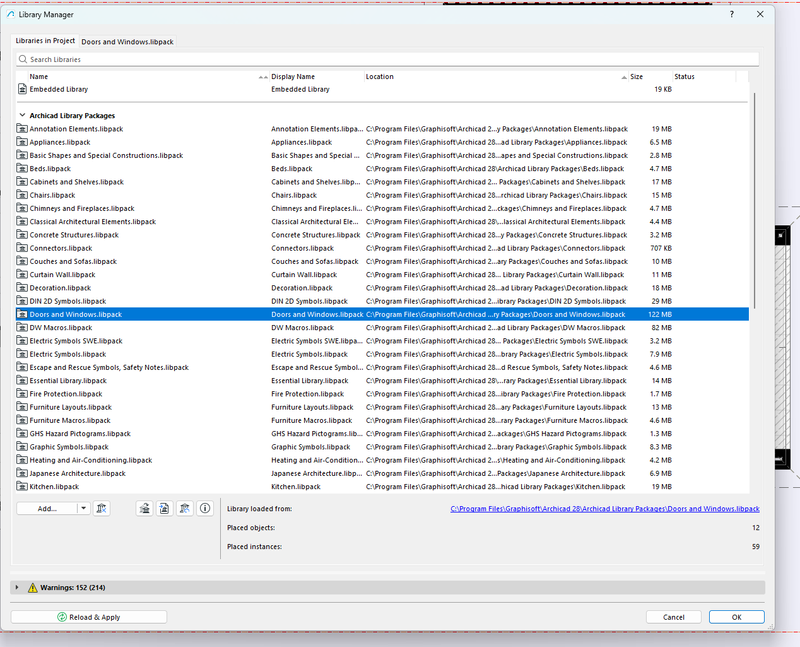
Task: Click the Chairs.libpack package icon
Action: 22,195
